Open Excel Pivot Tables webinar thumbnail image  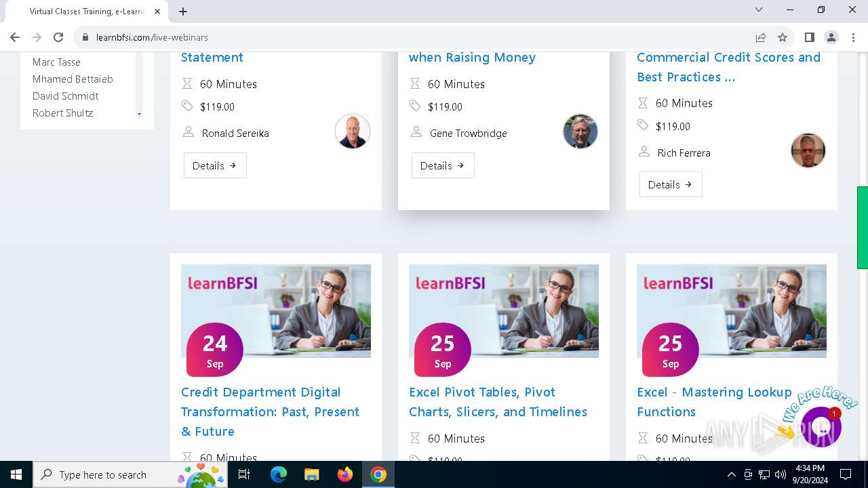[504, 310]
